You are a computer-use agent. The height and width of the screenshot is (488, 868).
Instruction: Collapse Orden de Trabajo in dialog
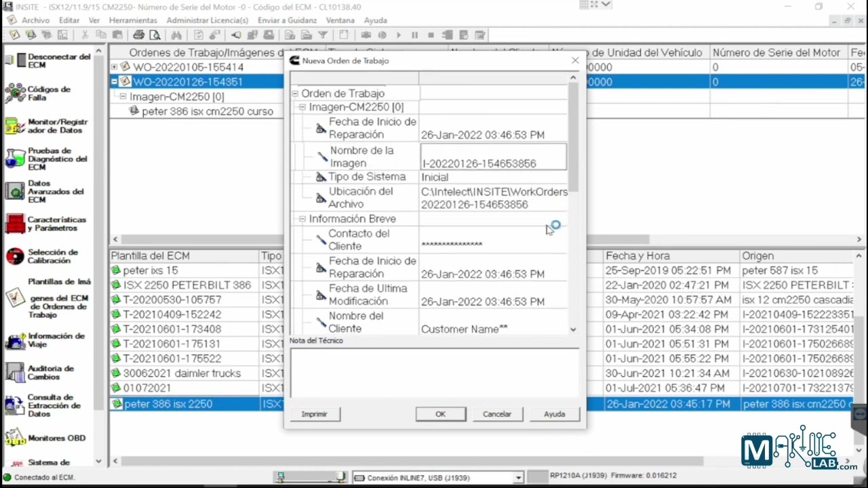[x=295, y=94]
